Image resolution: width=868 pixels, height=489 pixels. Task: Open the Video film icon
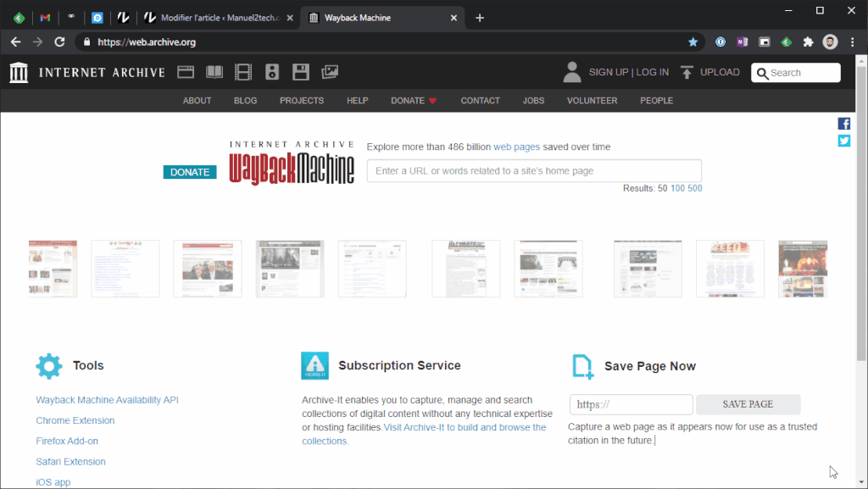[243, 72]
